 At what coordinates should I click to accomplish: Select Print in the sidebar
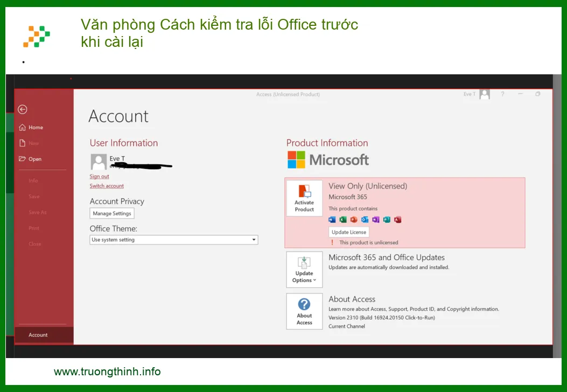[x=33, y=228]
